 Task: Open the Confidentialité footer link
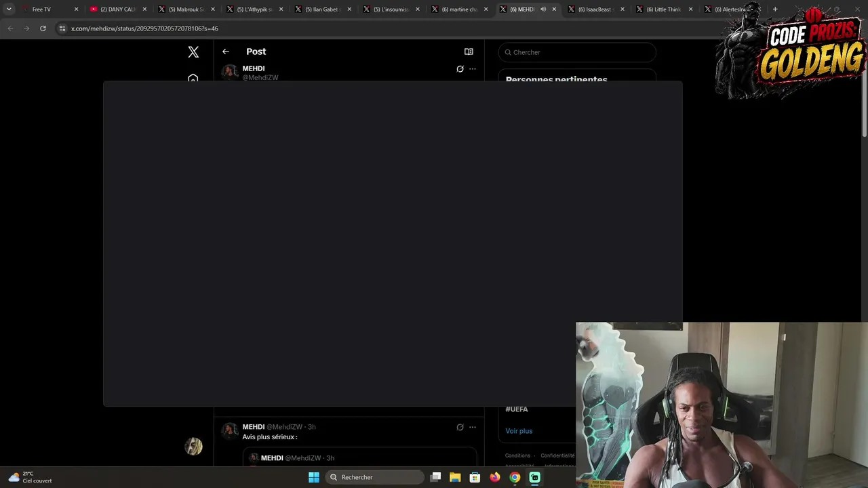tap(557, 455)
